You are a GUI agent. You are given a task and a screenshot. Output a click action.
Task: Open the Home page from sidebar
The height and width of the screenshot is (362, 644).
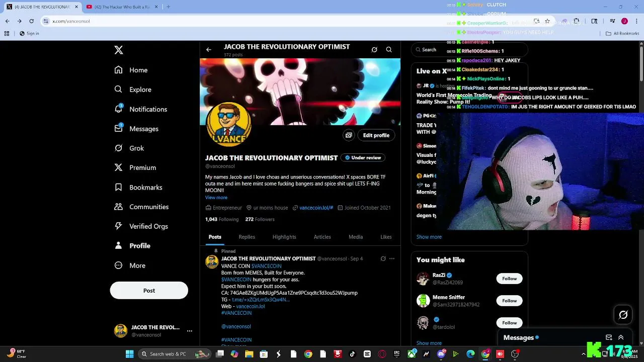point(131,70)
